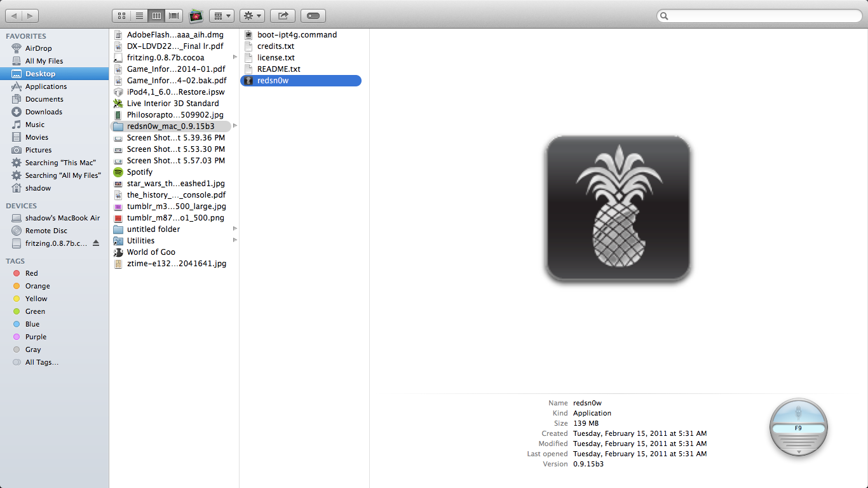The height and width of the screenshot is (488, 868).
Task: Switch to list view
Action: (139, 15)
